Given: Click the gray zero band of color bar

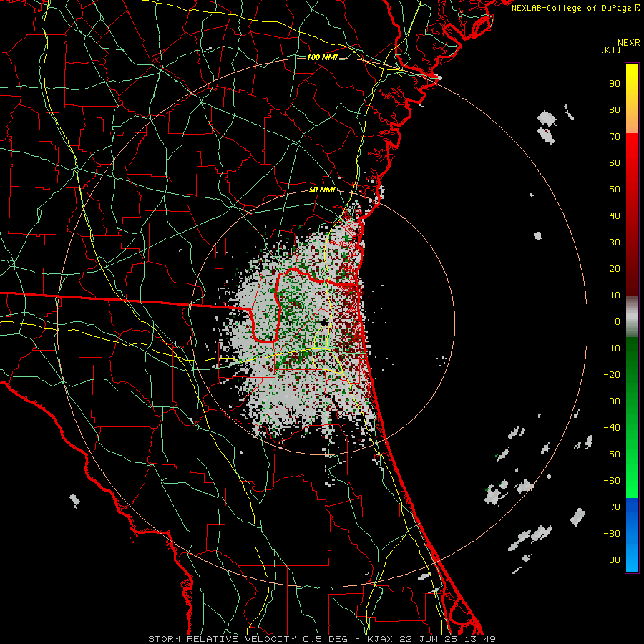Looking at the screenshot, I should click(632, 317).
